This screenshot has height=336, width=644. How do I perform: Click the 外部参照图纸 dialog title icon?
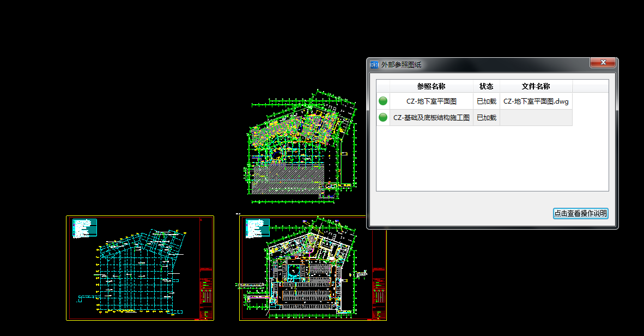[x=374, y=64]
